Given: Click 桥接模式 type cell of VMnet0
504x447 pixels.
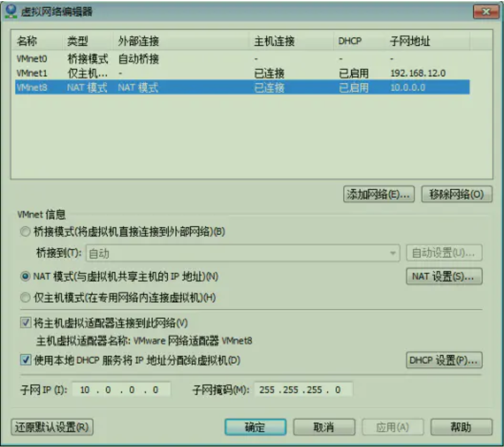Looking at the screenshot, I should tap(87, 59).
